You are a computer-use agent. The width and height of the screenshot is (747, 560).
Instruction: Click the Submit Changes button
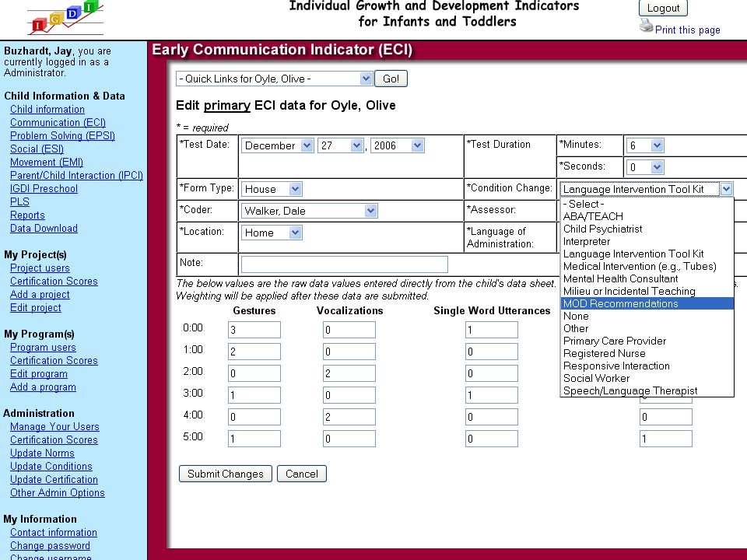[226, 474]
